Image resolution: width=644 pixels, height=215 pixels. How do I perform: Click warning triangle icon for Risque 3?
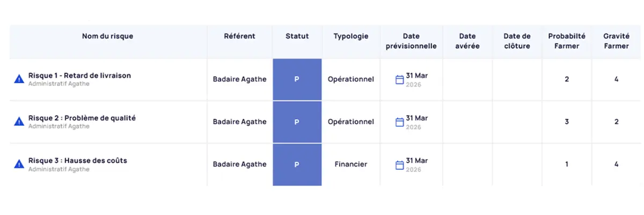pyautogui.click(x=19, y=164)
